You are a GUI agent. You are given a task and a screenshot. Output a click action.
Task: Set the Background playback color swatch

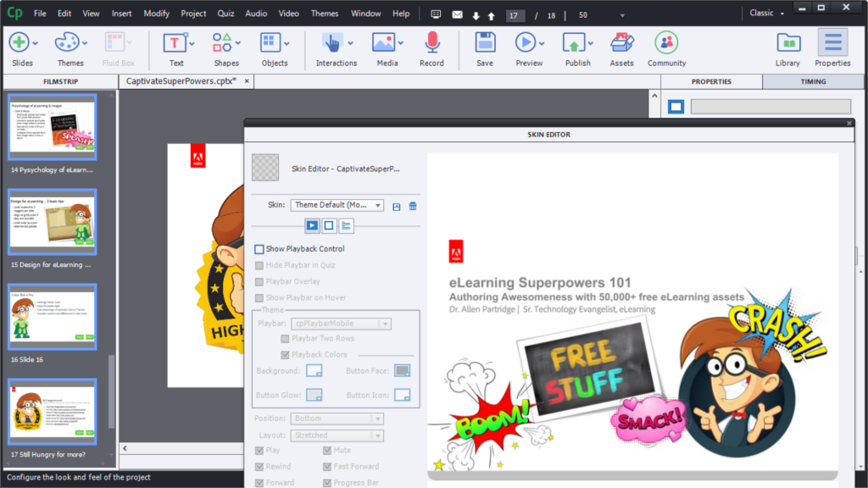313,370
